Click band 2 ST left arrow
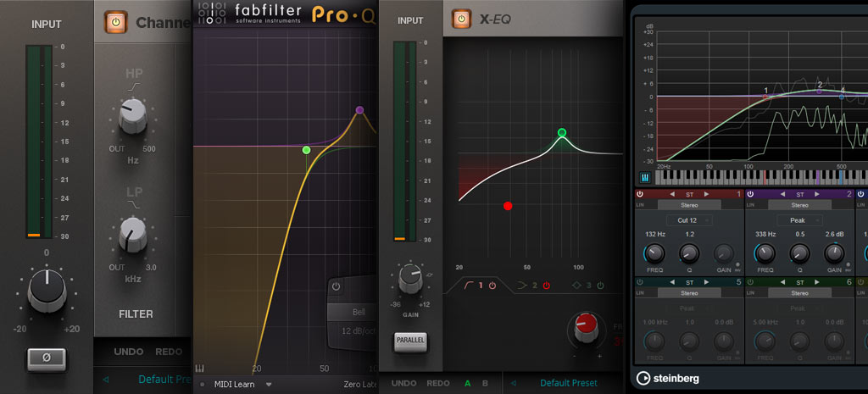The image size is (868, 394). 783,194
